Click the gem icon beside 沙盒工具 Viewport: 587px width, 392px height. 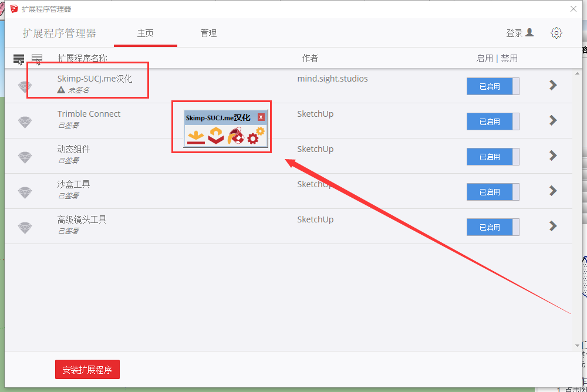pyautogui.click(x=25, y=192)
